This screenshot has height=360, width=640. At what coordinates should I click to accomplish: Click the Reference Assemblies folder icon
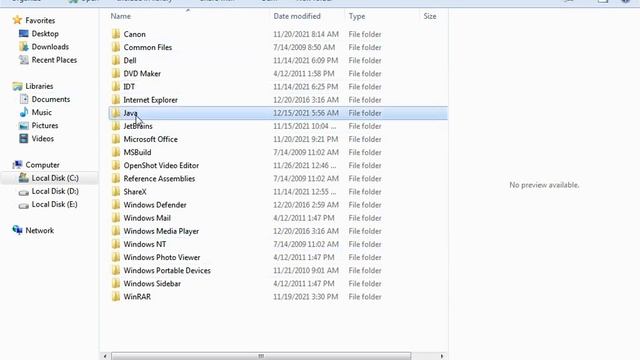(116, 178)
